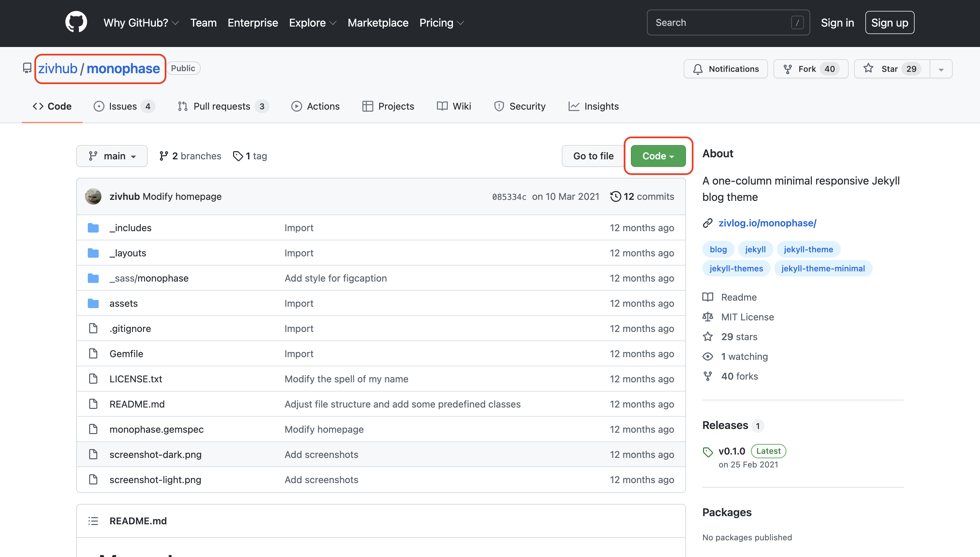Click the _includes folder icon
The image size is (980, 557).
pos(93,228)
